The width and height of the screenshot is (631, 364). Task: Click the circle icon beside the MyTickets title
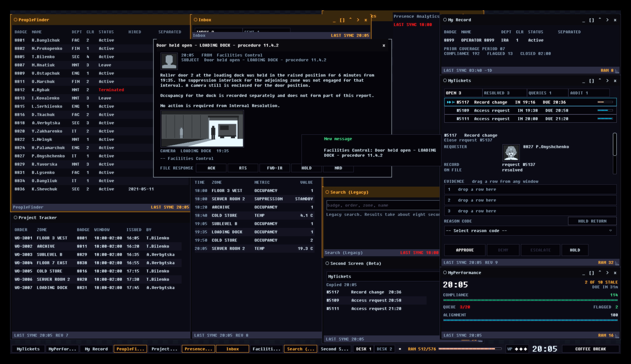(x=445, y=81)
